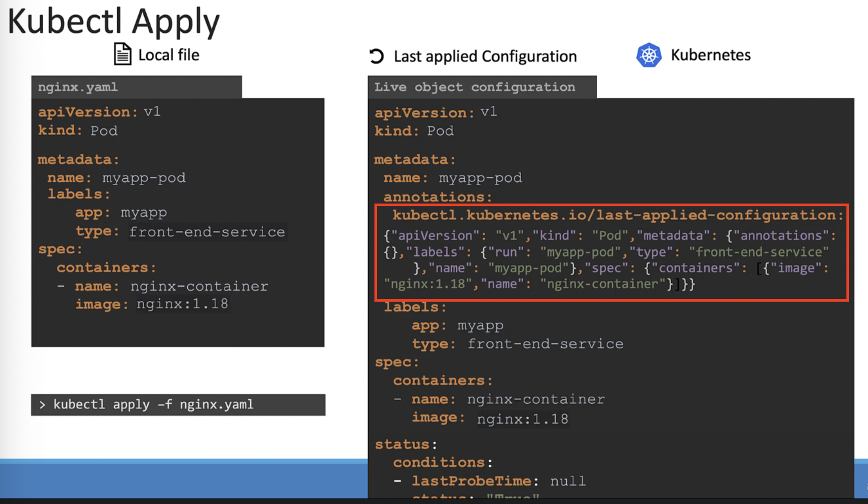Click JSON line with "name": "myapp-pod"},"spec"
The image size is (868, 504).
coord(621,268)
